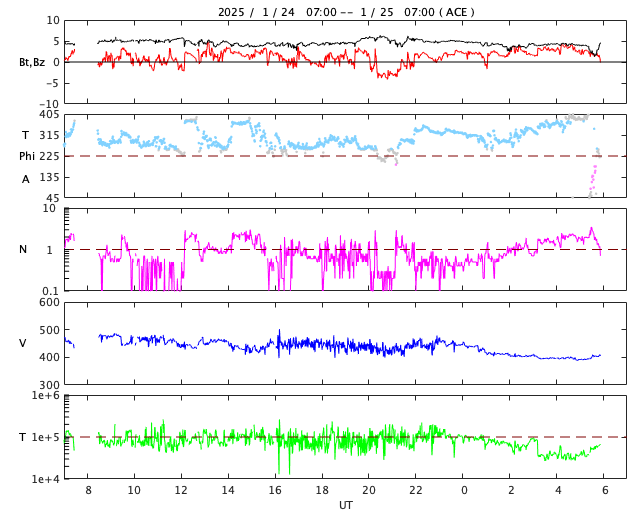640x512 pixels.
Task: Click the '2' hour tick on UT axis
Action: click(x=511, y=490)
